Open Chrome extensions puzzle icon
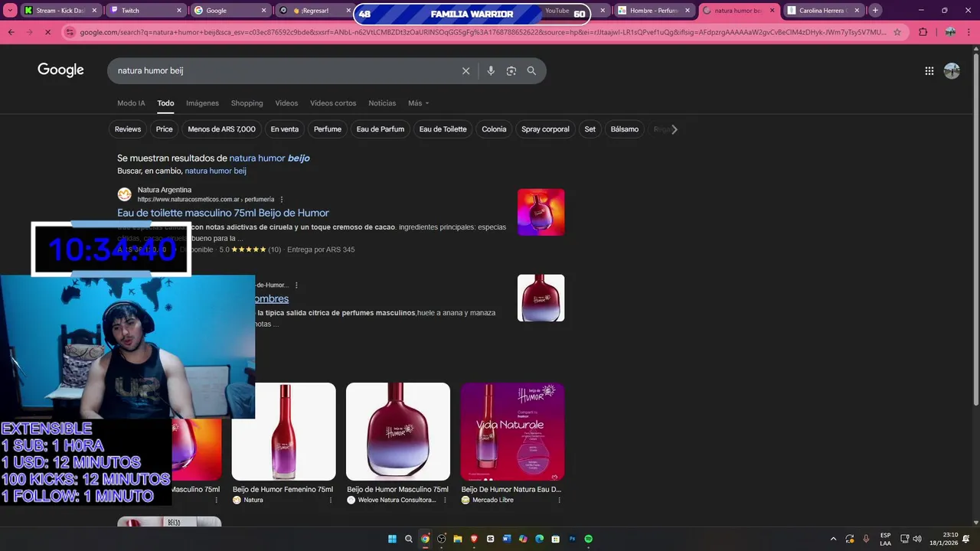This screenshot has width=980, height=551. (x=923, y=32)
